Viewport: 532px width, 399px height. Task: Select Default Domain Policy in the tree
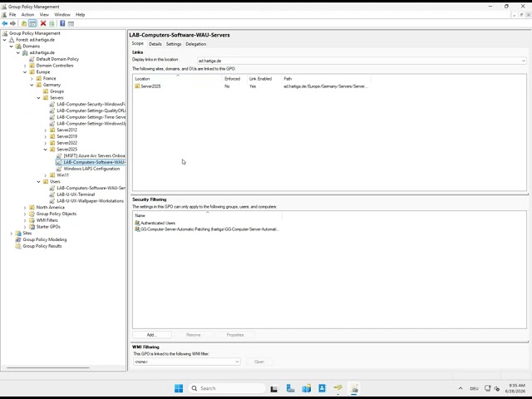pyautogui.click(x=57, y=59)
